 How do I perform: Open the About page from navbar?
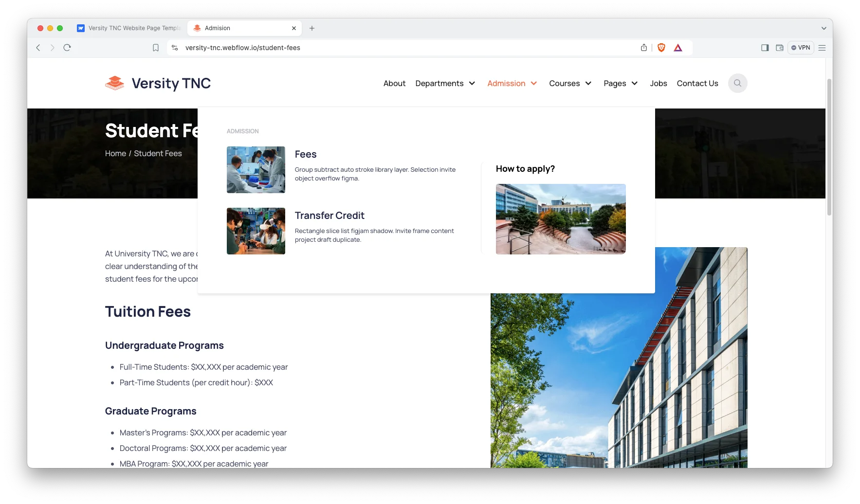point(394,84)
